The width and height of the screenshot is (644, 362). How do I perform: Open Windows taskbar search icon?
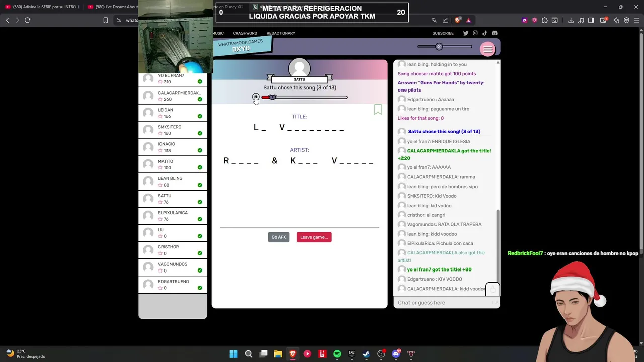pyautogui.click(x=249, y=354)
